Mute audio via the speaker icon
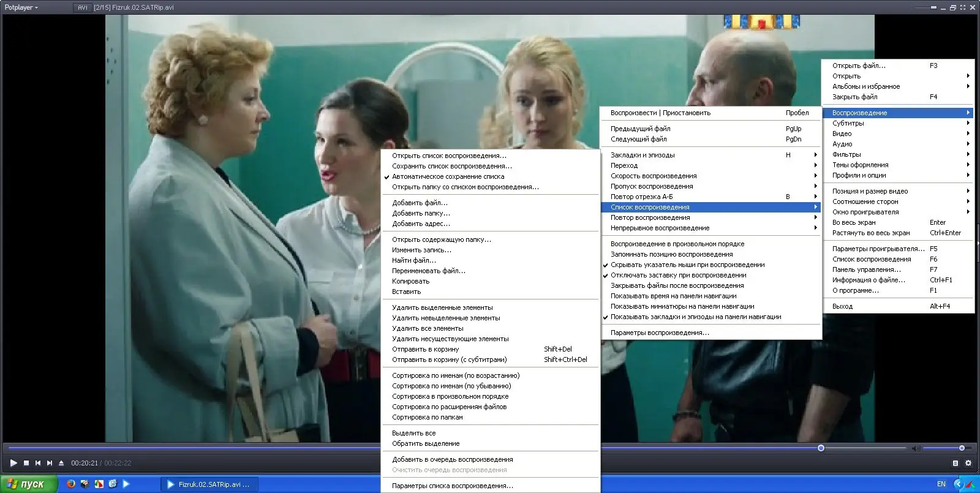The width and height of the screenshot is (980, 493). tap(916, 448)
